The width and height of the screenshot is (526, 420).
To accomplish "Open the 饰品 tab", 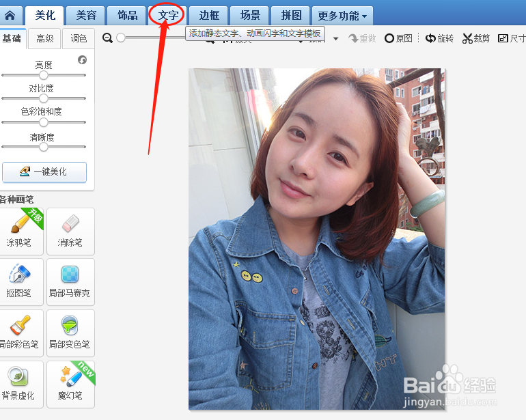I will [127, 16].
